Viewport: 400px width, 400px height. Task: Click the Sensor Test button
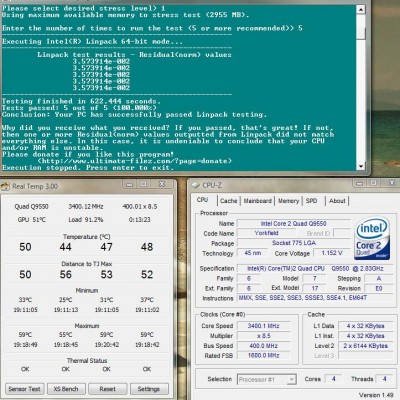coord(24,389)
